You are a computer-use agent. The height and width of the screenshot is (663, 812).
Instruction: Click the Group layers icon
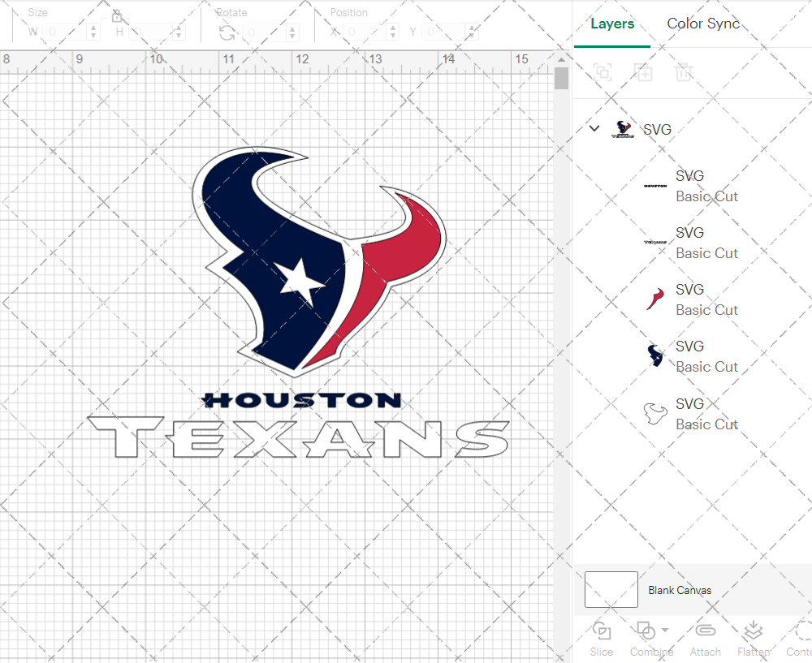pyautogui.click(x=603, y=72)
